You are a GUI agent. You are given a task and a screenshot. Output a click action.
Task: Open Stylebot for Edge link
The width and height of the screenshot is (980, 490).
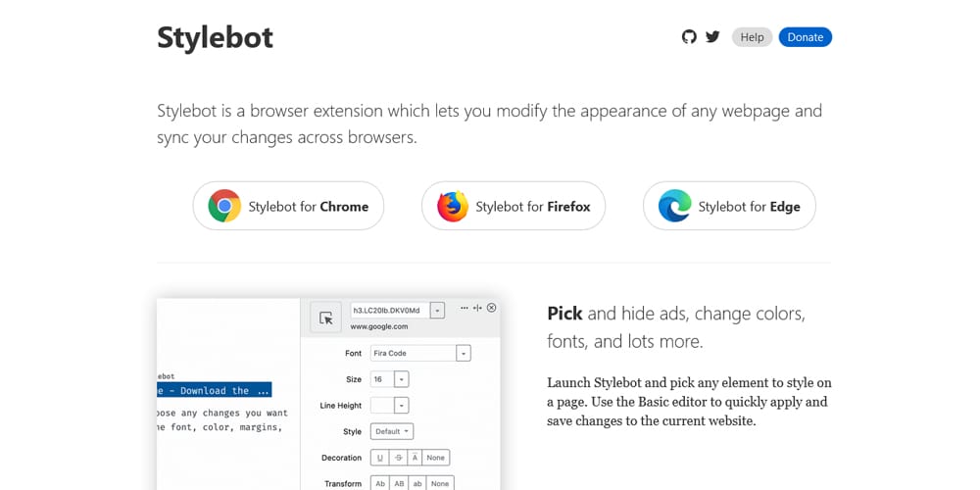[729, 206]
